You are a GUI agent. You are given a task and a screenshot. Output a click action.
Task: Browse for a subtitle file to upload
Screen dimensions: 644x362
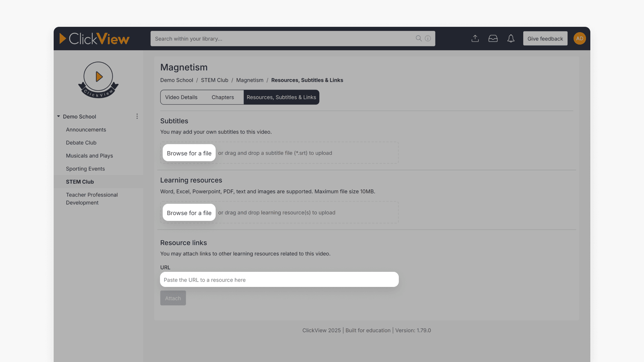tap(189, 153)
